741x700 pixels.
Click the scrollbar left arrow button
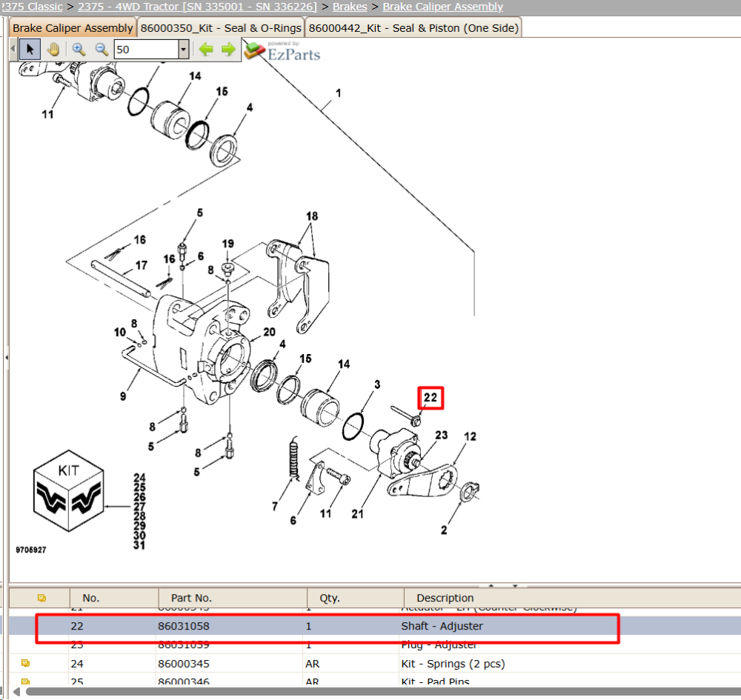16,692
